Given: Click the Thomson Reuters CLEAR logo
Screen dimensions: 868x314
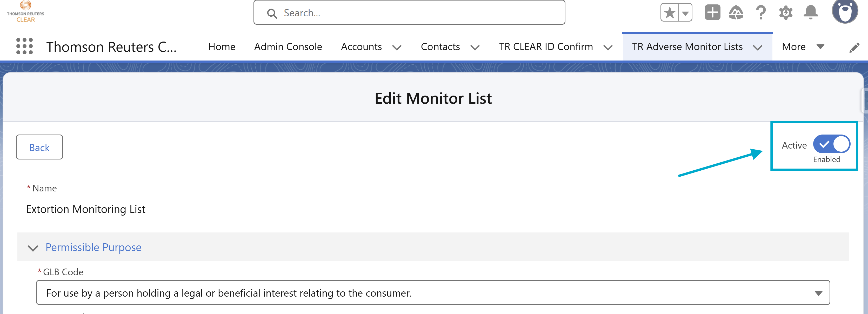Looking at the screenshot, I should [26, 11].
